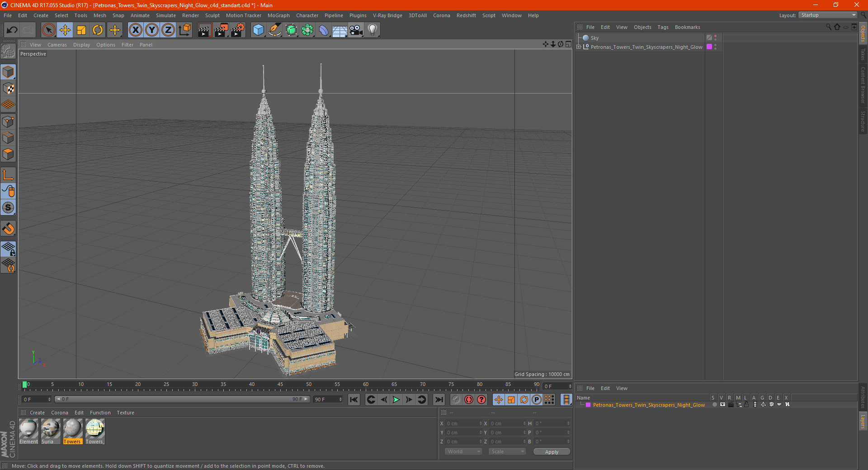Switch to Texture mode
This screenshot has height=470, width=868.
click(x=8, y=89)
